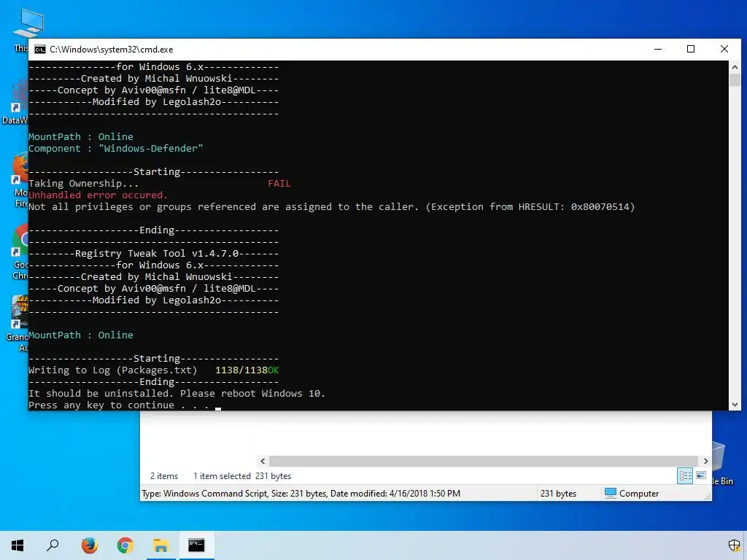Click '2 items' in Explorer status bar
Viewport: 747px width, 560px height.
point(164,475)
